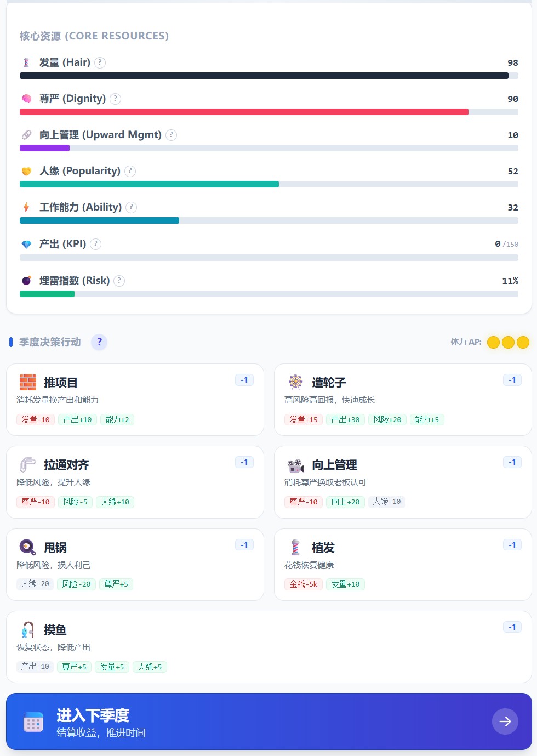Choose the 造轮子 action card

pos(402,399)
